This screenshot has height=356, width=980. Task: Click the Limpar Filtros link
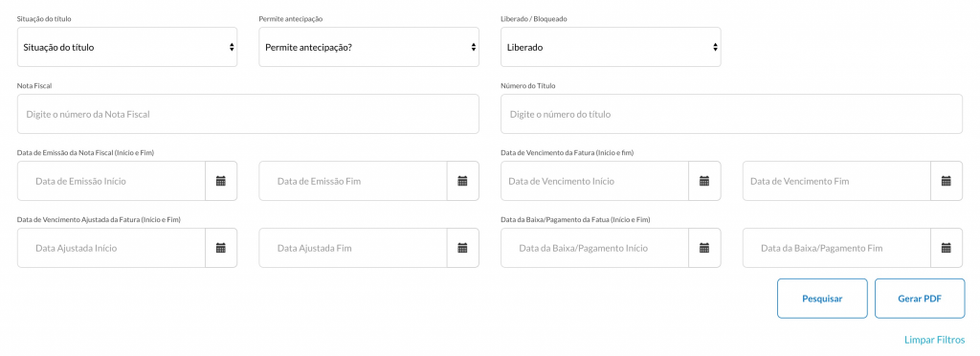pyautogui.click(x=934, y=341)
